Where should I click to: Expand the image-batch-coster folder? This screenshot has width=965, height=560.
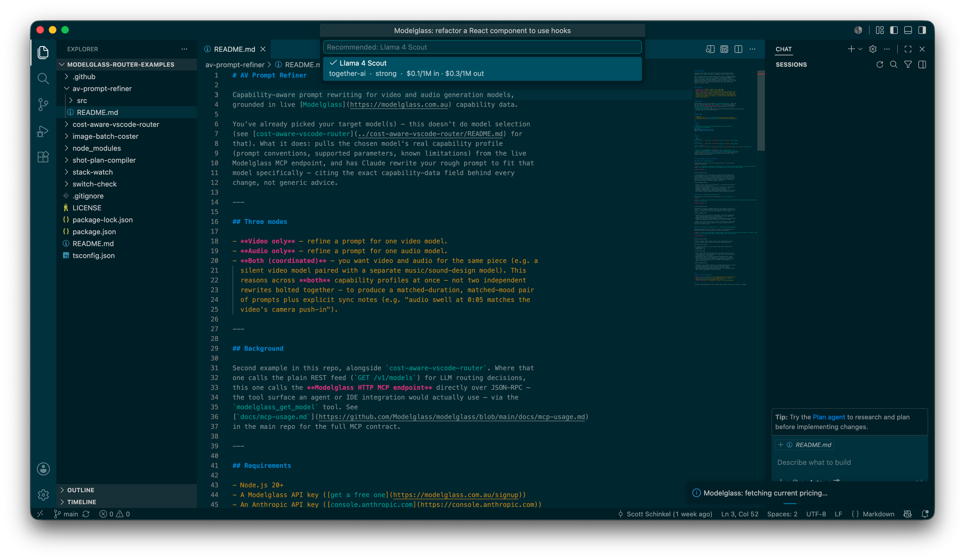click(x=126, y=136)
